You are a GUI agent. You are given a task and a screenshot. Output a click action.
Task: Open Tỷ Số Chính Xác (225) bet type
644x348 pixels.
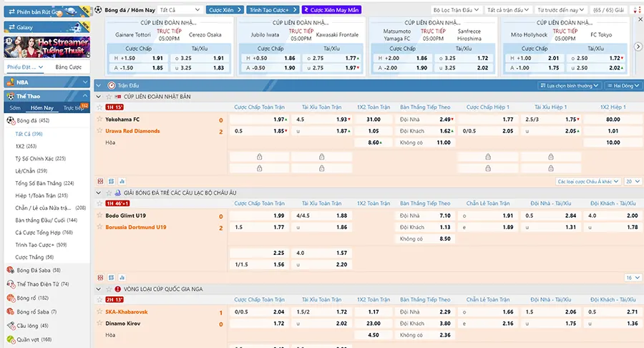click(x=40, y=158)
